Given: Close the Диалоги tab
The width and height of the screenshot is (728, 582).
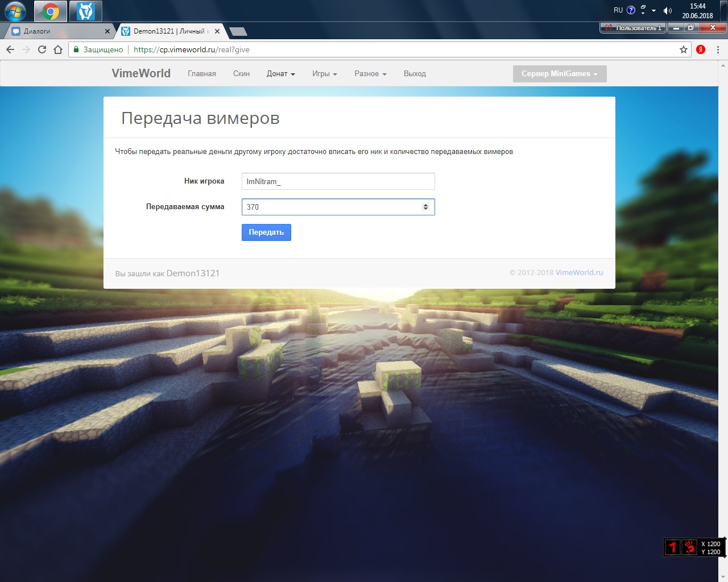Looking at the screenshot, I should point(107,31).
